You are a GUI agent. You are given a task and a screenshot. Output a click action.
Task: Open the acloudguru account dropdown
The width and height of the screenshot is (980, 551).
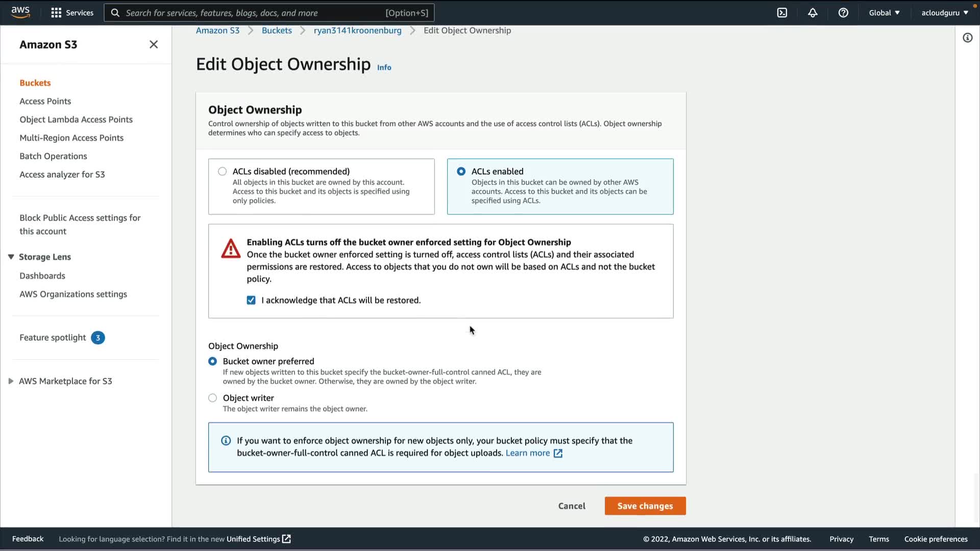coord(944,13)
